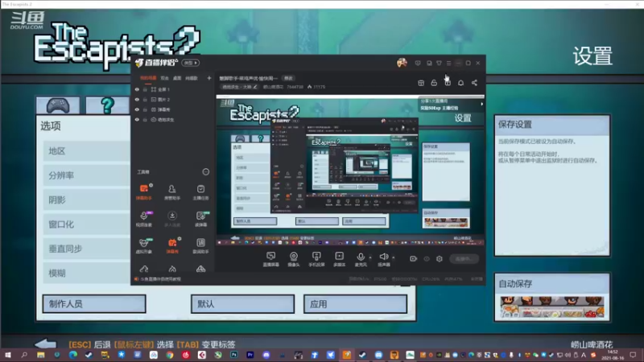Open the 主播任务 tool icon
644x362 pixels.
point(200,191)
